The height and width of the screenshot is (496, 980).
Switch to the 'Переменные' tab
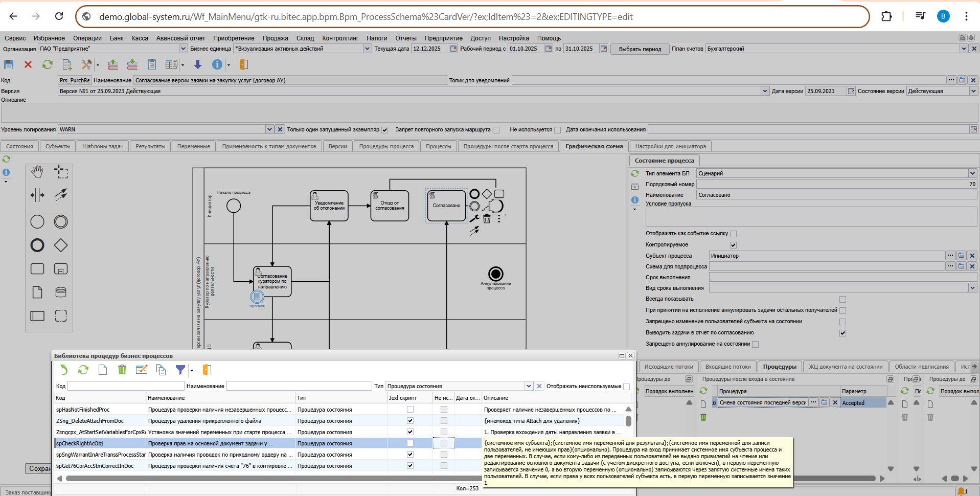pos(193,146)
